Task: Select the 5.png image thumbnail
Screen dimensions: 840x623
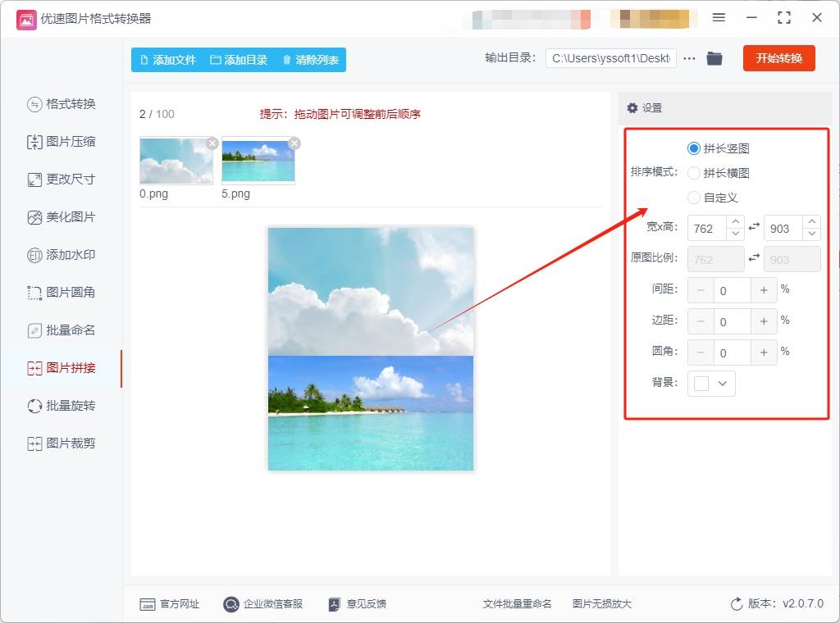Action: coord(258,161)
